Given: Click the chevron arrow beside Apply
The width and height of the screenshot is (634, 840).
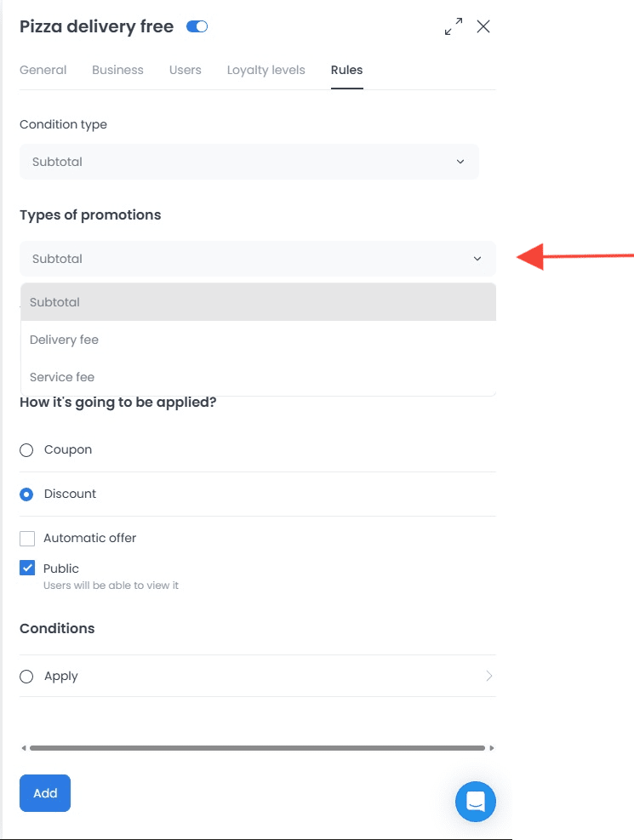Looking at the screenshot, I should pyautogui.click(x=488, y=676).
